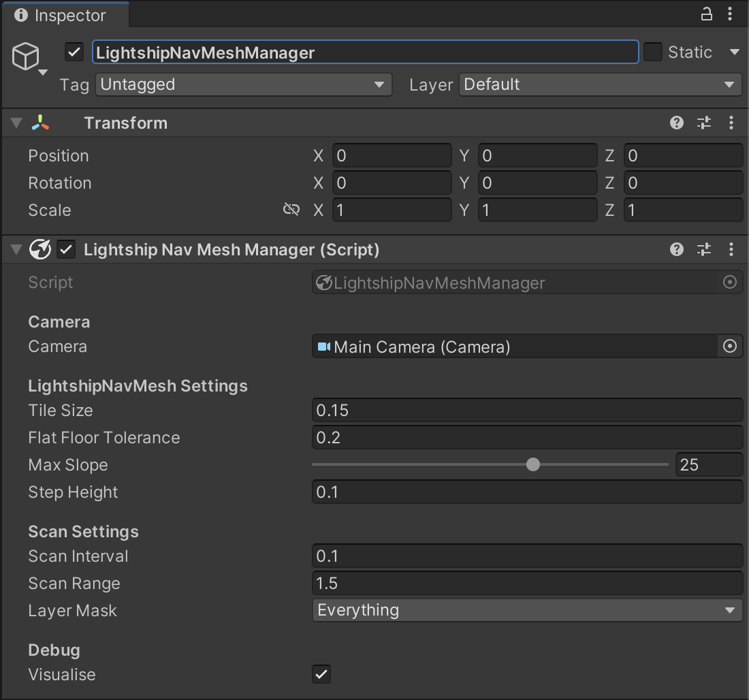The width and height of the screenshot is (749, 700).
Task: Click the Rotation Y field
Action: [x=537, y=182]
